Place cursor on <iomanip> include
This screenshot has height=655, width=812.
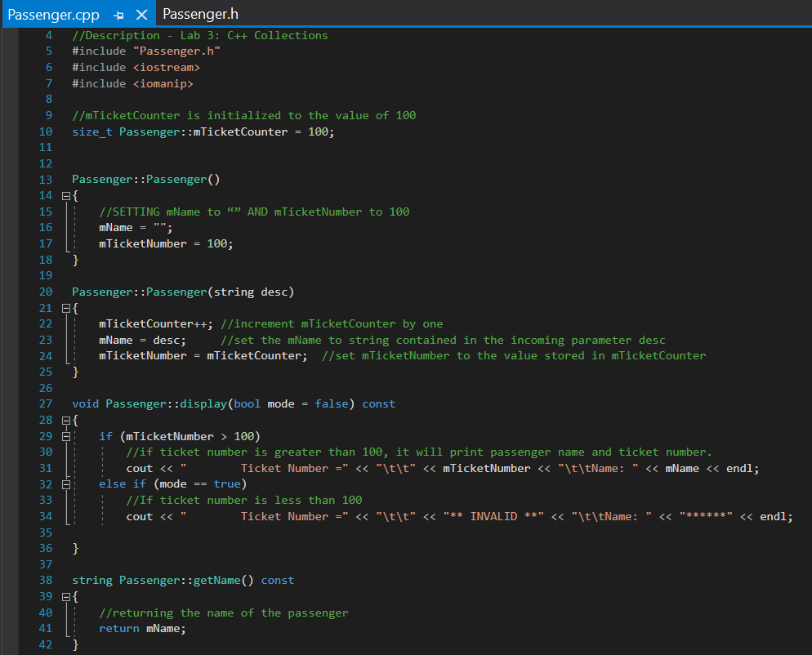163,83
